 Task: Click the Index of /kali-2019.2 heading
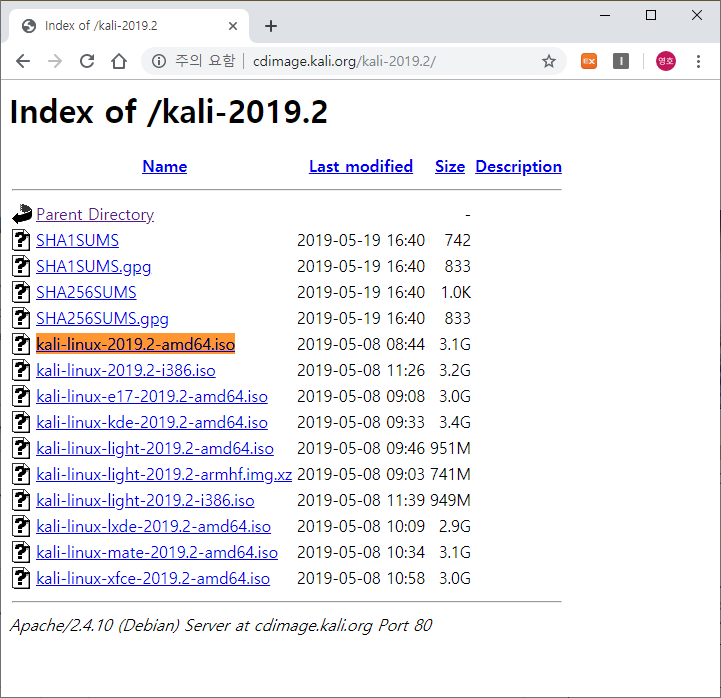click(168, 112)
